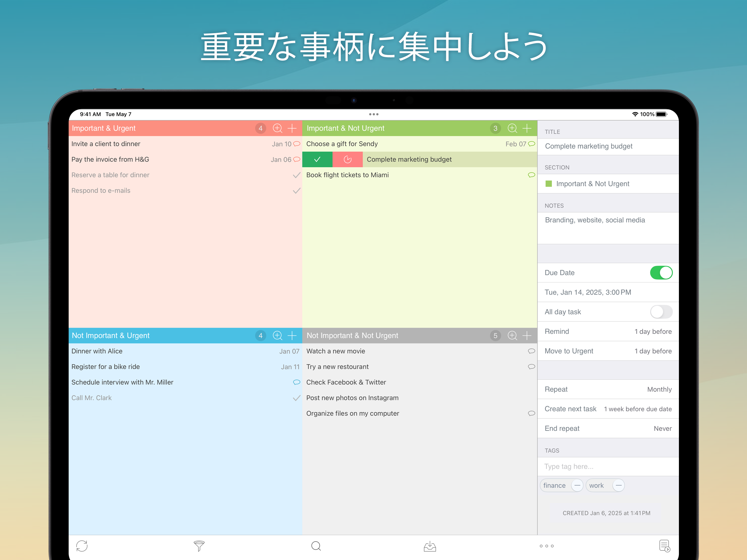
Task: Edit due date Tue, Jan 14, 2025
Action: 588,292
